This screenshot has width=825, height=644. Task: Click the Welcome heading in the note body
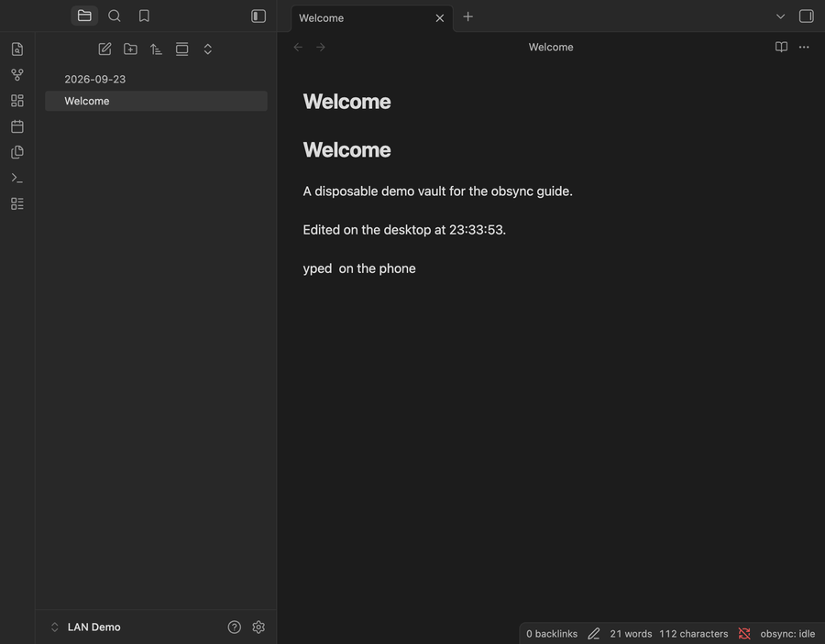coord(346,150)
